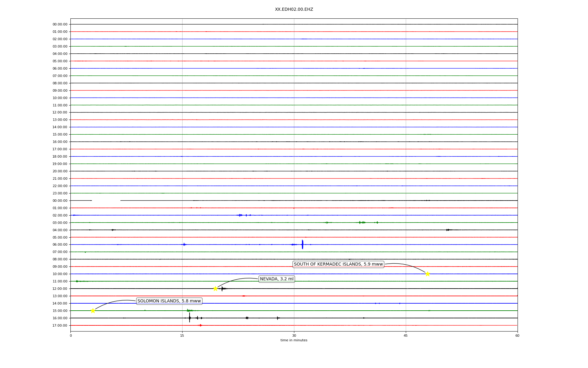Click the data gap in second 00:00:00 trace
Viewport: 588px width, 368px height.
click(106, 201)
